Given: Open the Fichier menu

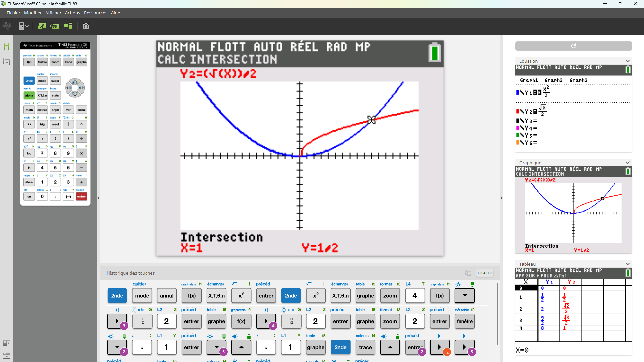Looking at the screenshot, I should [13, 13].
